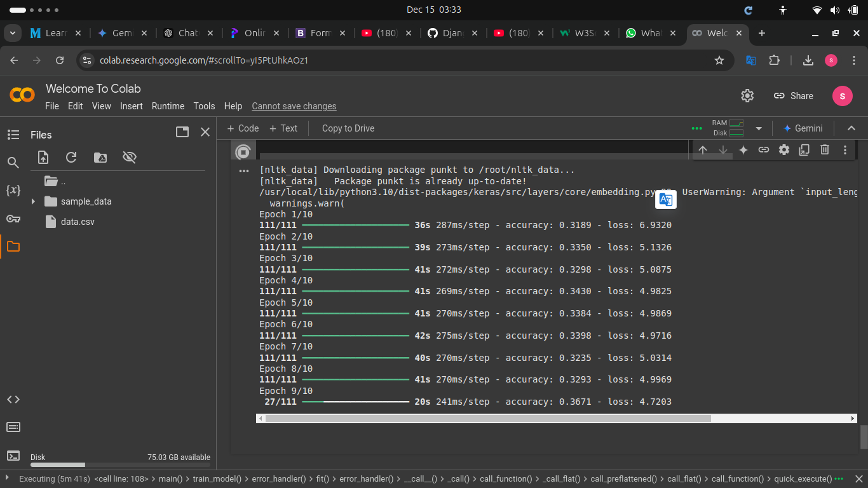Viewport: 868px width, 488px height.
Task: Open the Terminal panel icon
Action: point(13,456)
